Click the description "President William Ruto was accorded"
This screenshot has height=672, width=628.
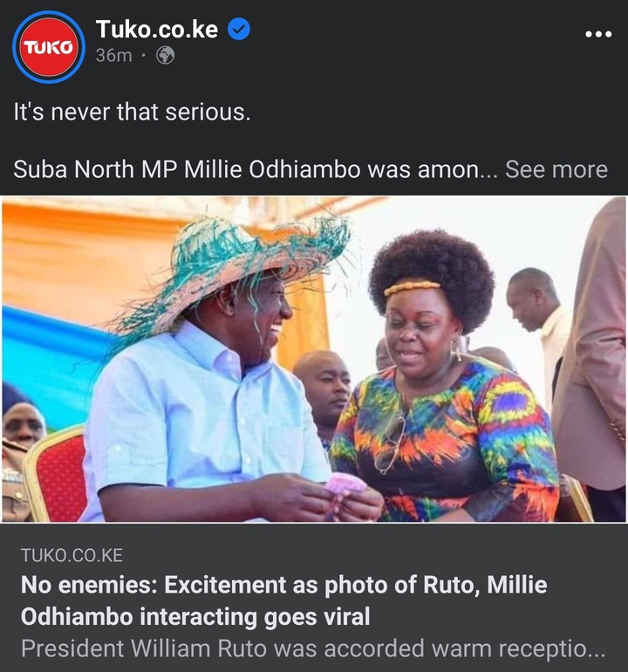[313, 648]
